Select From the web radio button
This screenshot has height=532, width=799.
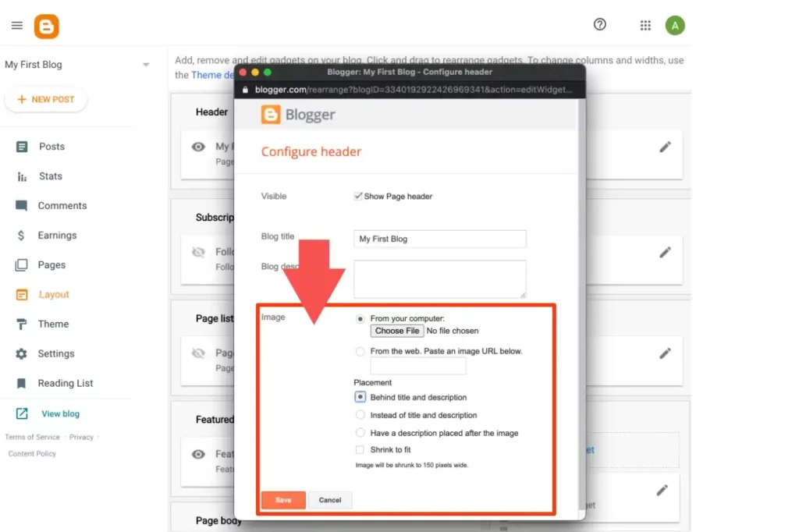pyautogui.click(x=360, y=352)
